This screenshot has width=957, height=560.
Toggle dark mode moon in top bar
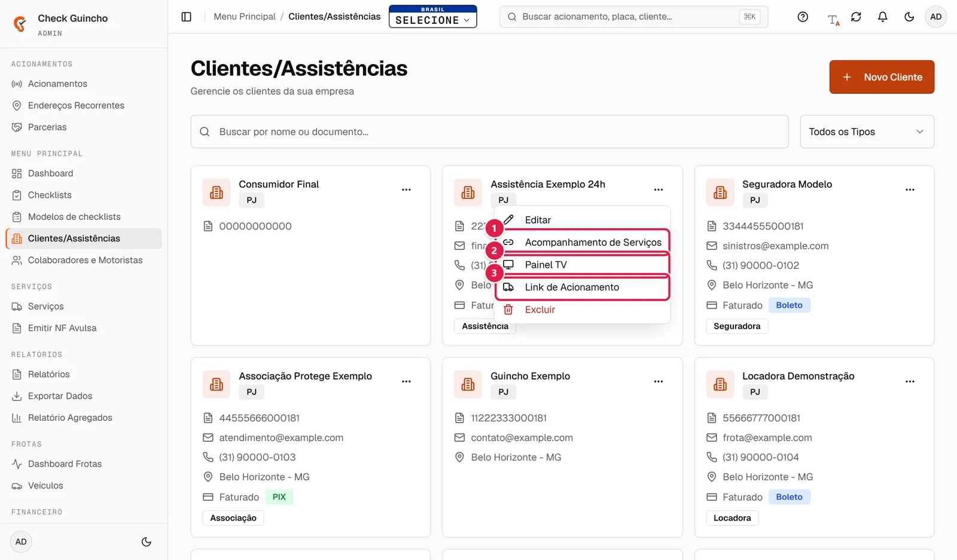click(x=909, y=17)
